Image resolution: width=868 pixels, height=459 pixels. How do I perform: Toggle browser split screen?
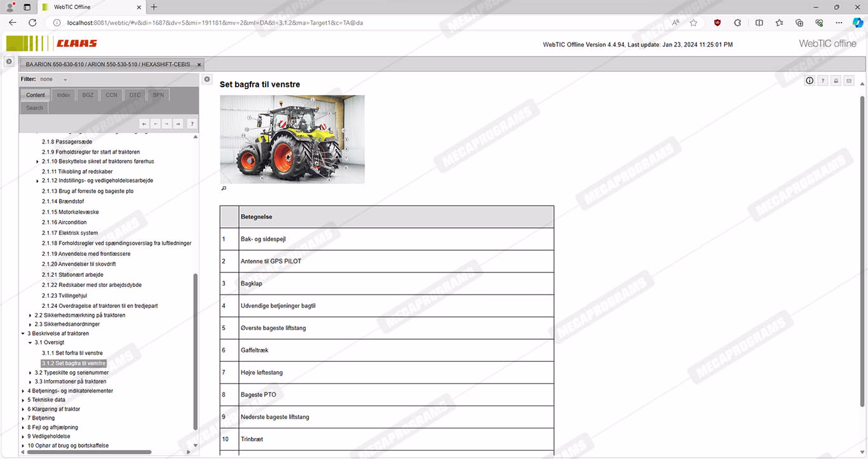(759, 22)
